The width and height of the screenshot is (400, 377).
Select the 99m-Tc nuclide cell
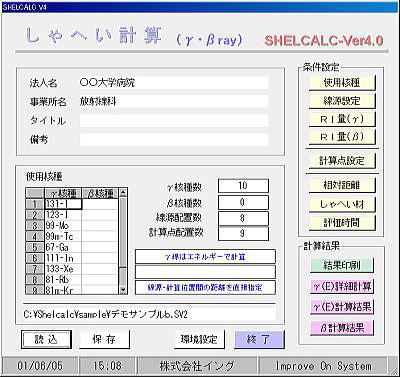tap(63, 236)
